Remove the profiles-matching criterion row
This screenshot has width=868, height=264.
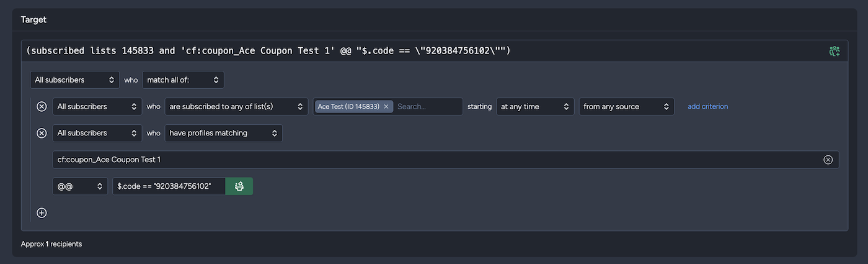coord(42,133)
